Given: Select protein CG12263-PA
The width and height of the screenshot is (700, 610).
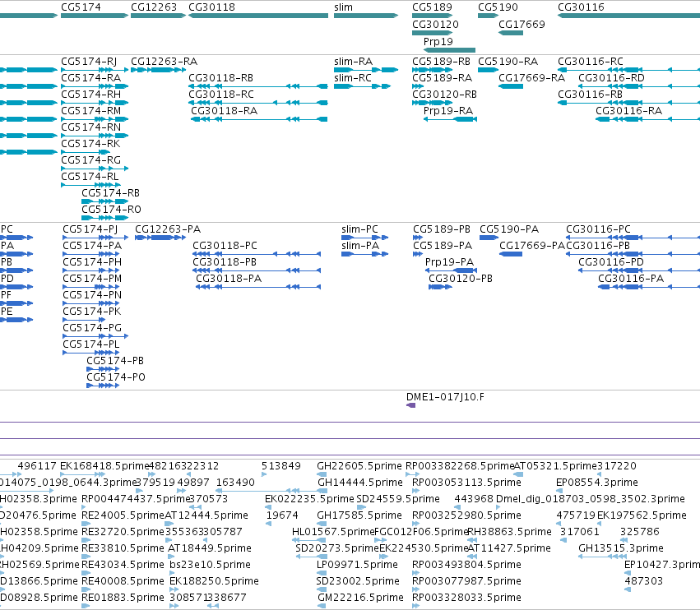Looking at the screenshot, I should tap(168, 229).
